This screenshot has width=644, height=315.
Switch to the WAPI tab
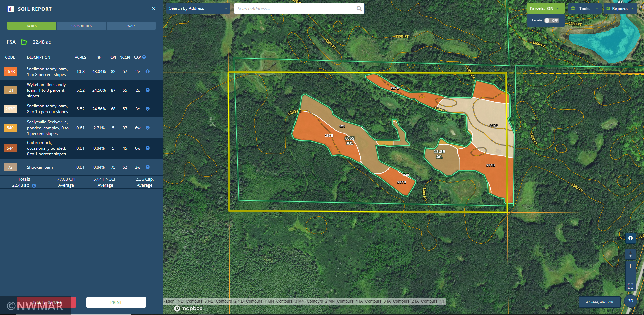[131, 26]
